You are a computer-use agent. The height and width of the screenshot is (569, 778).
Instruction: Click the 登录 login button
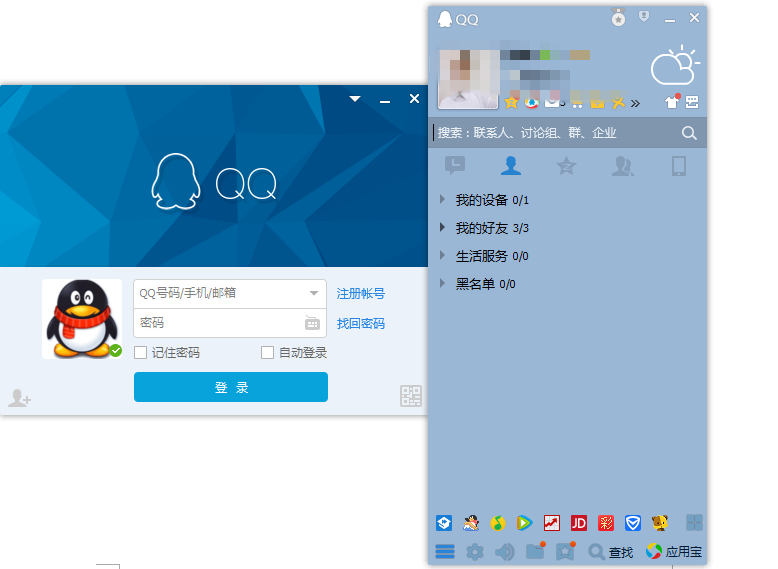pos(231,387)
